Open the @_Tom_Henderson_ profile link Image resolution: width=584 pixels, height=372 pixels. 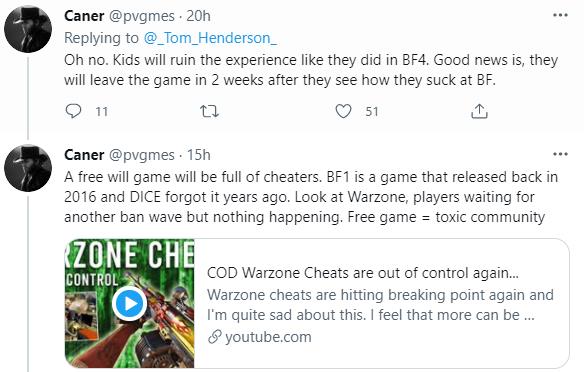tap(210, 38)
